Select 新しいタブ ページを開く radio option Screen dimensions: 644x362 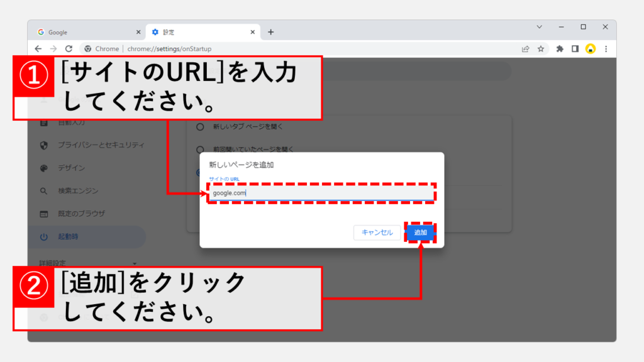201,127
